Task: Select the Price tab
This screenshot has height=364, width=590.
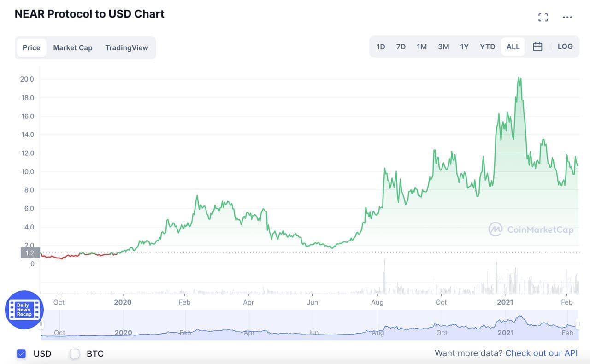Action: click(31, 47)
